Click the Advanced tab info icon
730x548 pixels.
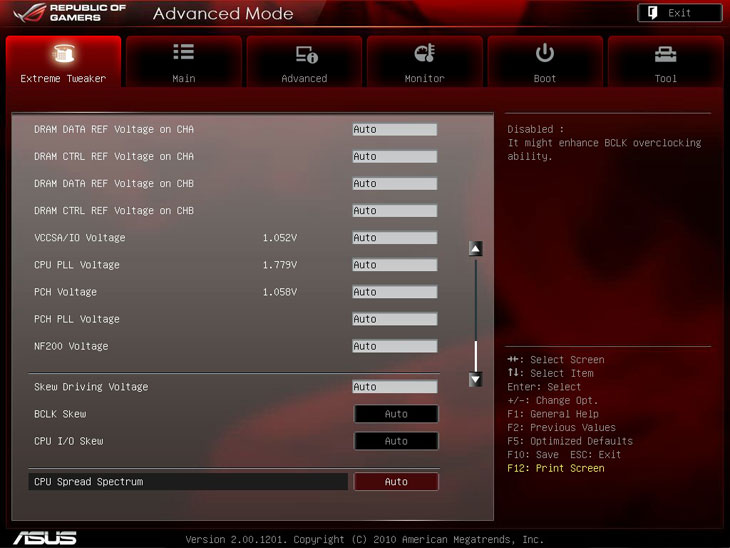(x=304, y=54)
